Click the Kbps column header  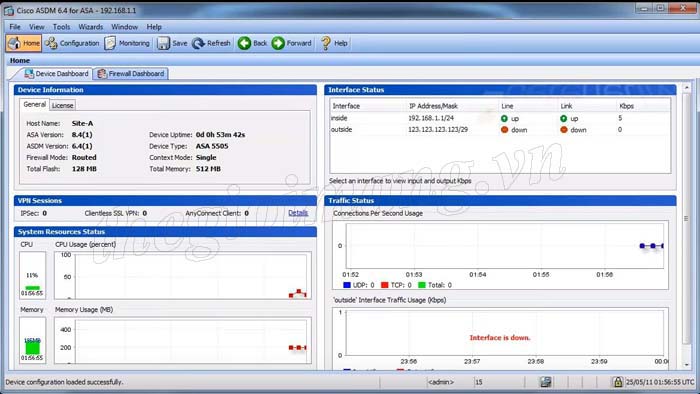[626, 106]
